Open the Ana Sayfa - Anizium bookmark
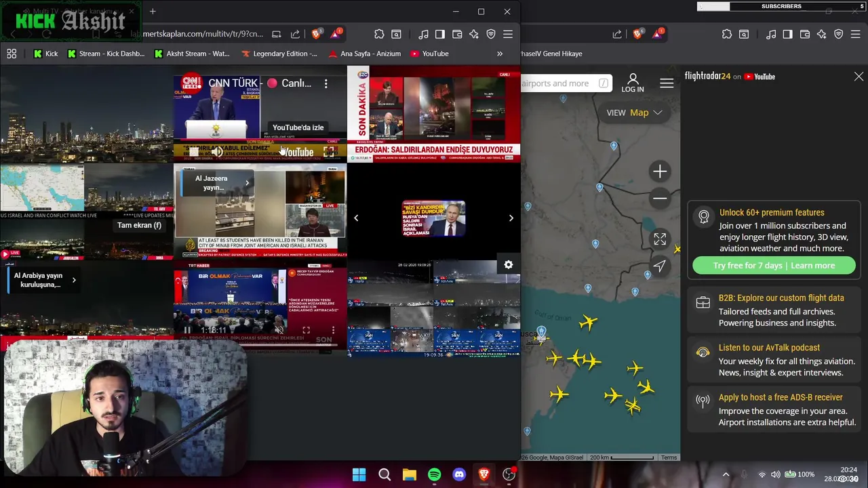 [x=364, y=54]
